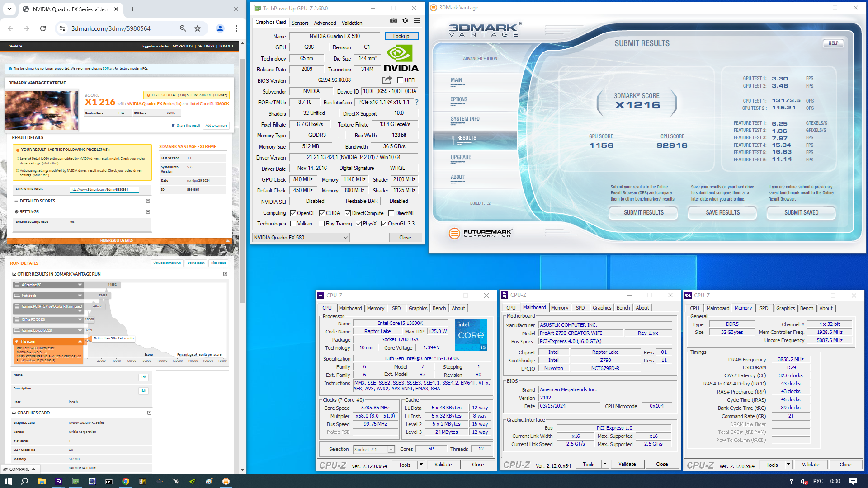The height and width of the screenshot is (488, 868).
Task: Toggle the Vulkan checkbox
Action: click(293, 224)
